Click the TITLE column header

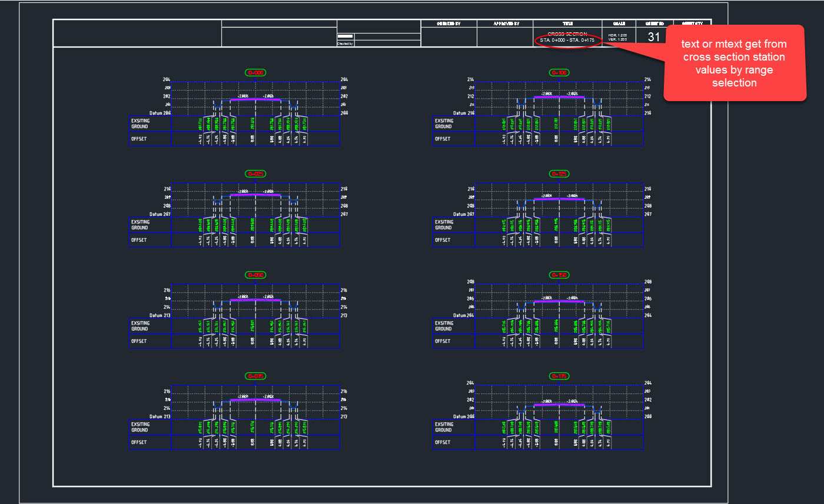[x=567, y=24]
